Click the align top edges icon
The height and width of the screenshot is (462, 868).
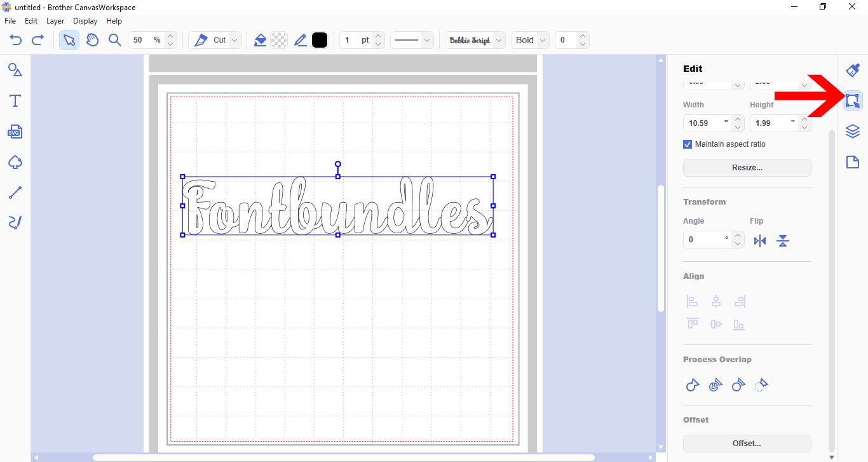coord(693,324)
